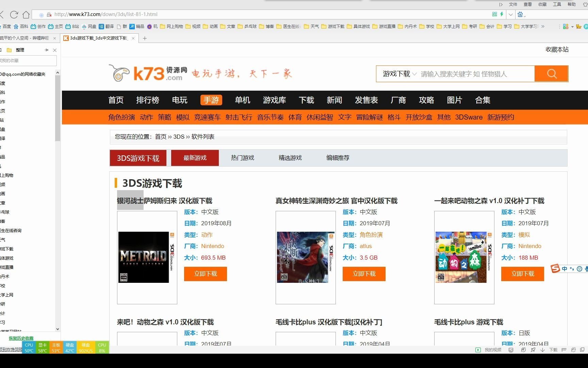
Task: Open 发售表 in the main navigation
Action: (x=366, y=100)
